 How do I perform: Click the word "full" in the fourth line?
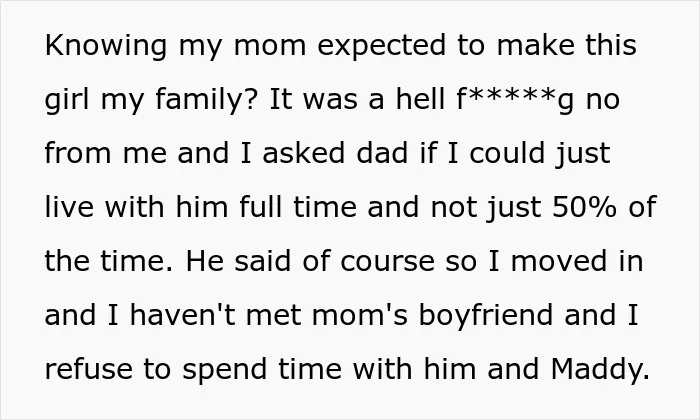[261, 206]
